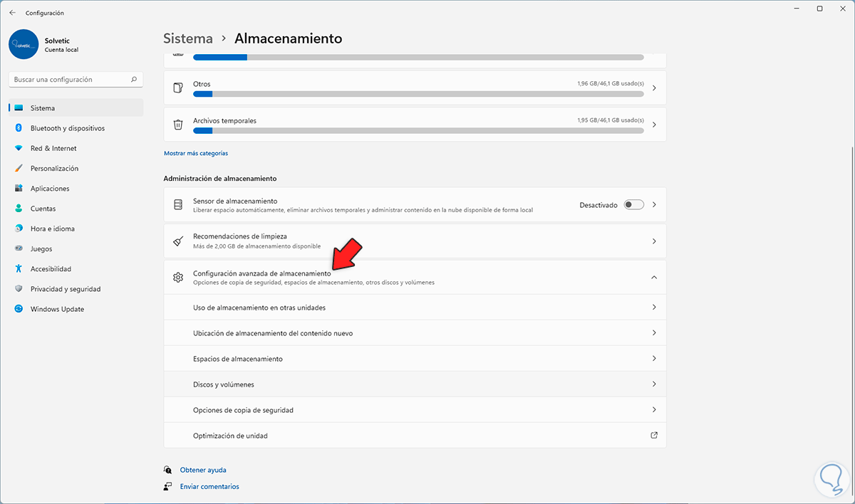Click the Archivos temporales trash icon

click(178, 125)
